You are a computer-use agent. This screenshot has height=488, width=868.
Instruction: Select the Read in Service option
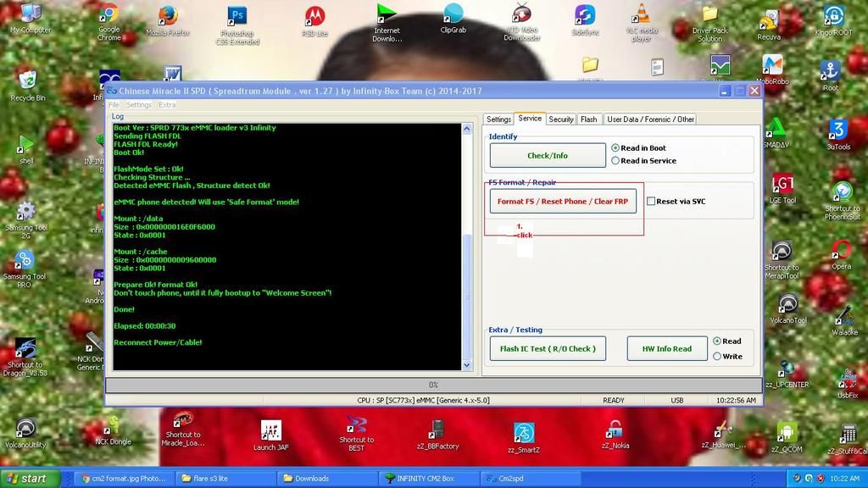click(615, 161)
